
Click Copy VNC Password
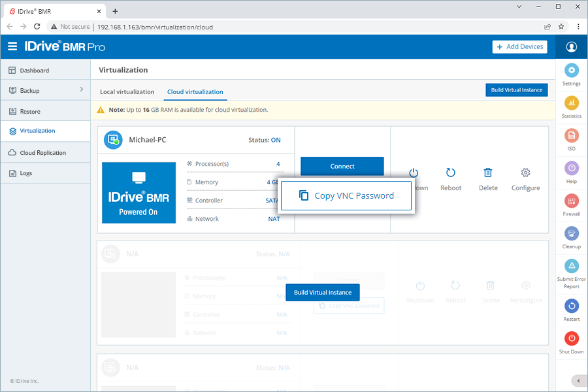(x=346, y=196)
